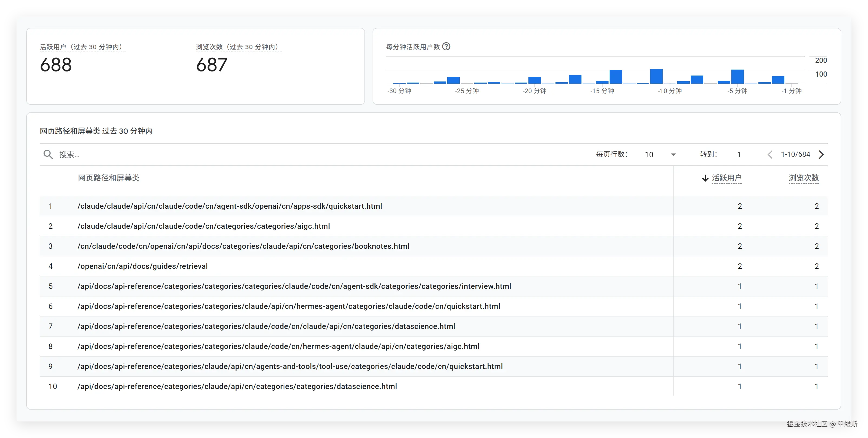
Task: Go to next page of results
Action: point(821,154)
